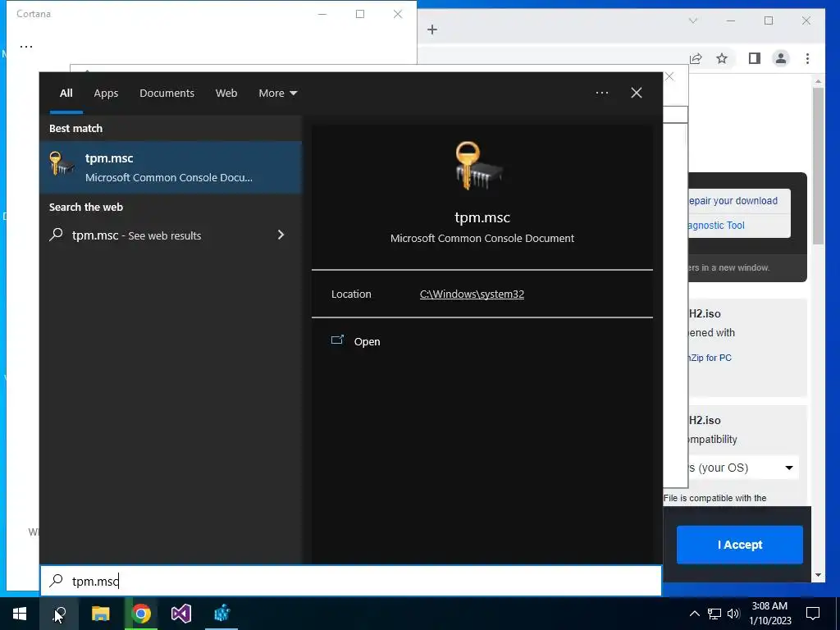This screenshot has width=840, height=630.
Task: Click the repair your download link
Action: coord(733,201)
